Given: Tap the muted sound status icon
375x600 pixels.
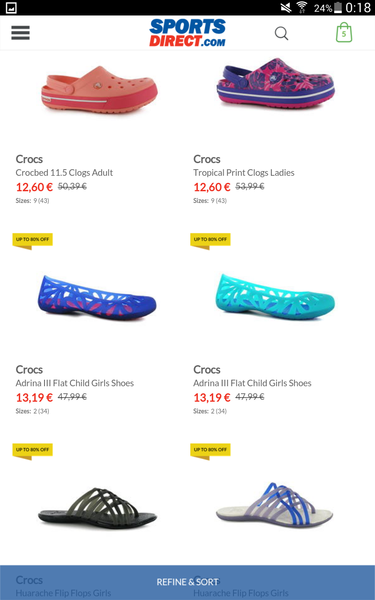Looking at the screenshot, I should click(x=285, y=7).
